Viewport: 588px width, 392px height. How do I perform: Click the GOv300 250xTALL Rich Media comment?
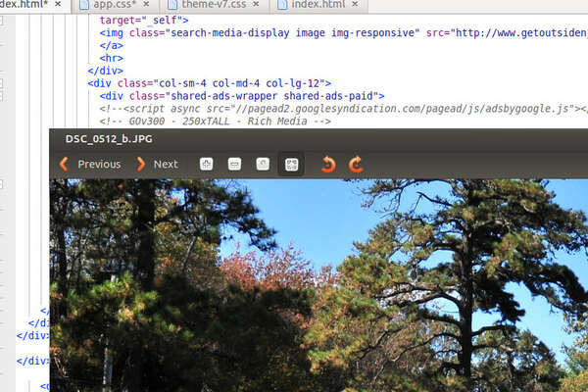[216, 122]
